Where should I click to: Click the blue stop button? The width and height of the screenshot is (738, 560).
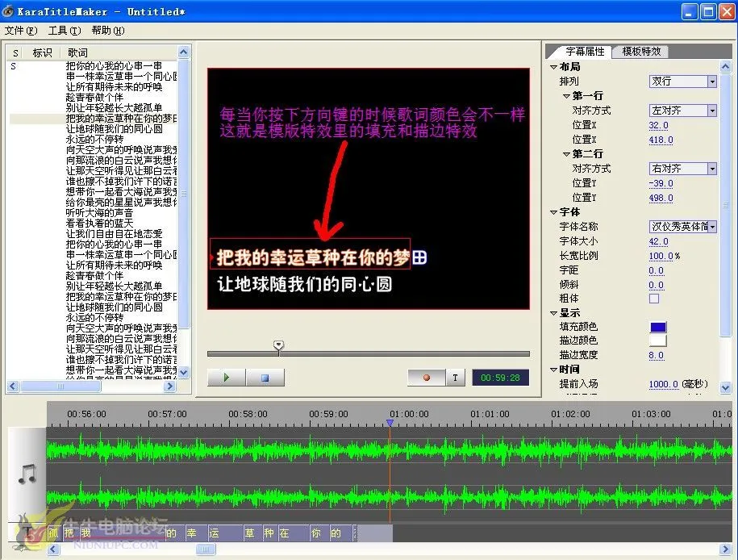[265, 377]
